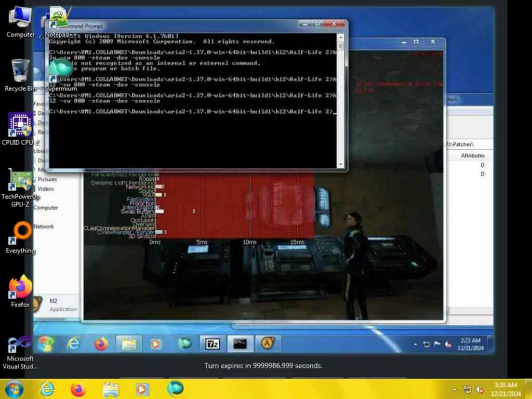Show hidden icons in the remote tray
This screenshot has height=399, width=532.
[416, 345]
